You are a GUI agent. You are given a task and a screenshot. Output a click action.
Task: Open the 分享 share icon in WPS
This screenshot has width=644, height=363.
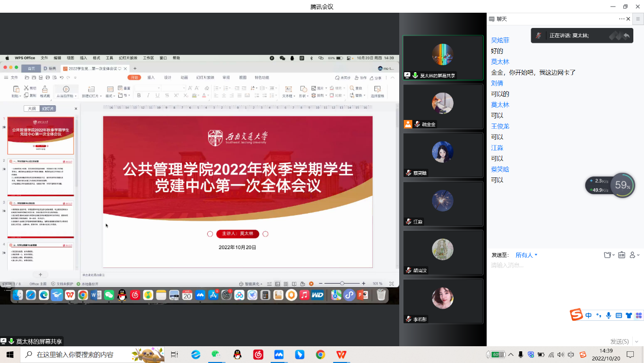coord(375,78)
